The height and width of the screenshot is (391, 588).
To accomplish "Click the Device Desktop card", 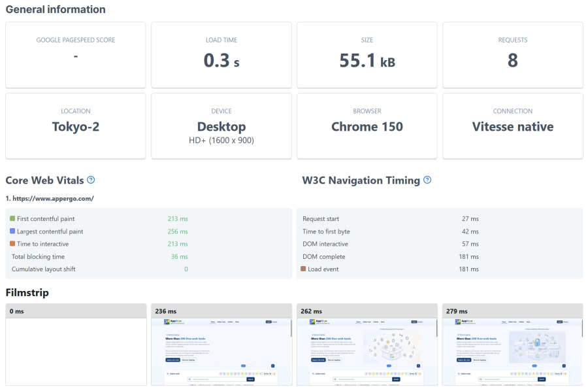I will click(221, 126).
